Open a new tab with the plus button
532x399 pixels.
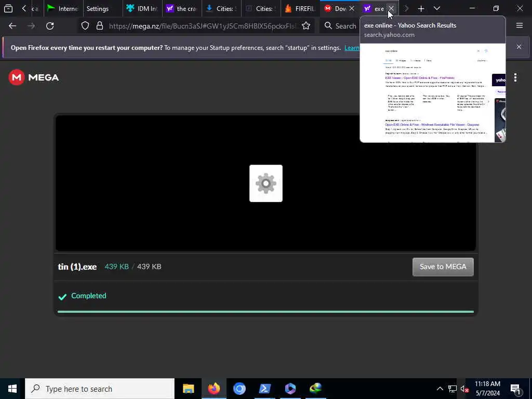point(421,8)
